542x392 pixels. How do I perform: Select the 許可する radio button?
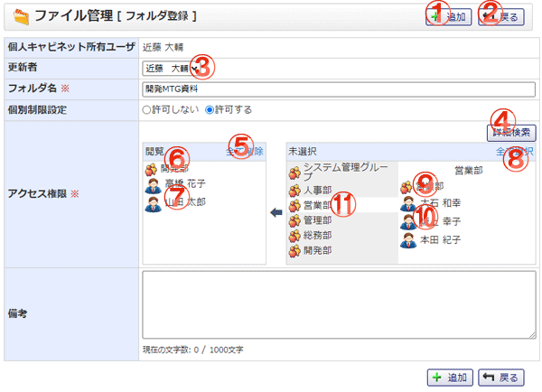pos(210,110)
